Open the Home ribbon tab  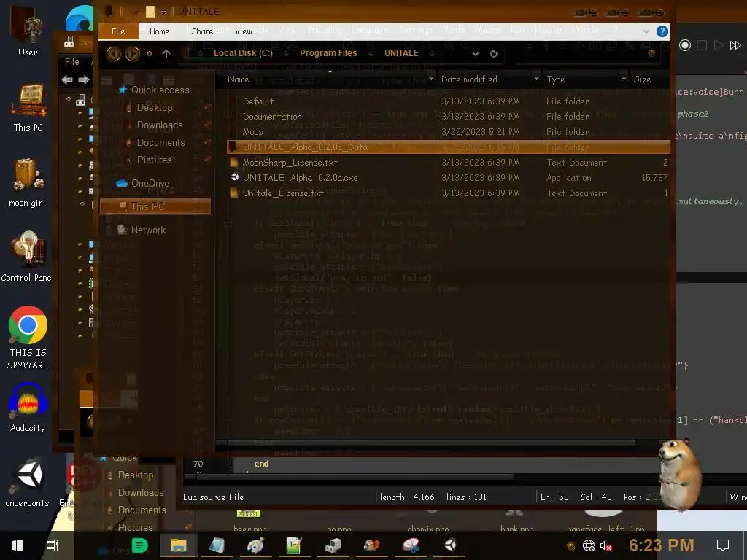coord(159,31)
